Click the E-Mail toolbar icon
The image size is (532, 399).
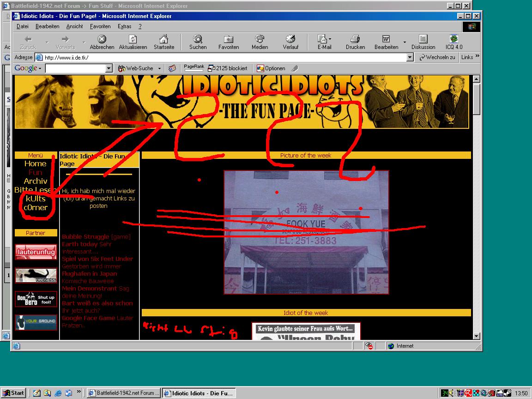[322, 39]
